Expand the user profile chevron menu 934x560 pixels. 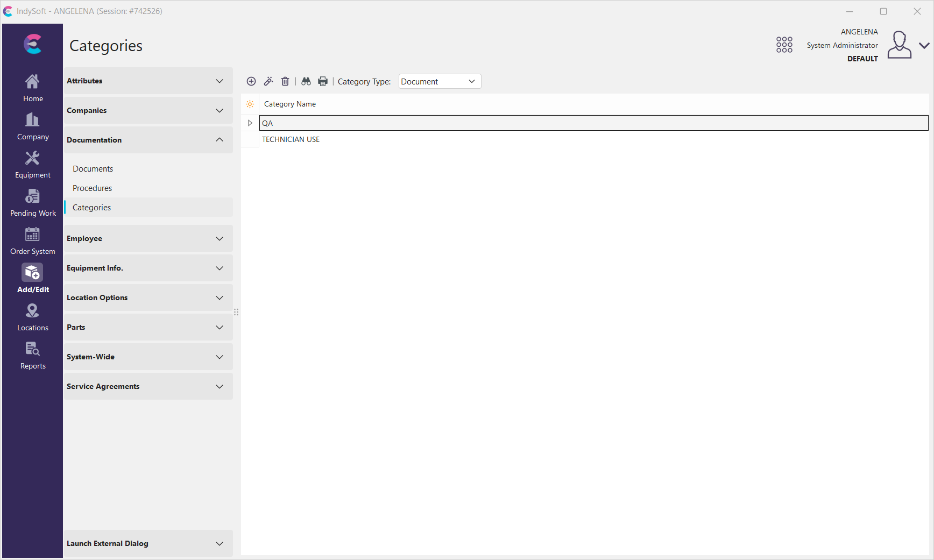924,45
